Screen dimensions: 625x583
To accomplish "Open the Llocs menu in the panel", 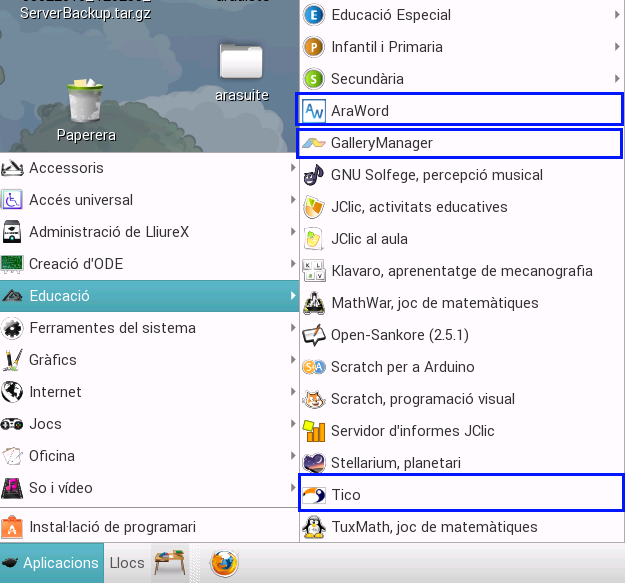I will 126,563.
